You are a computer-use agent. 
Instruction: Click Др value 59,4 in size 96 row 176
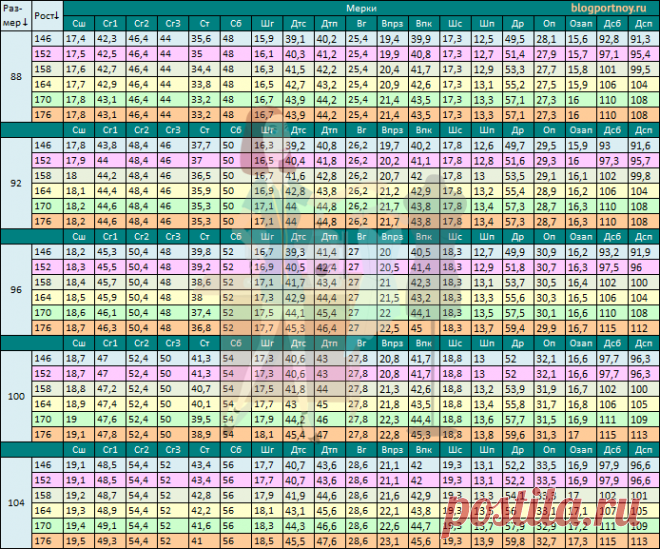[x=518, y=328]
